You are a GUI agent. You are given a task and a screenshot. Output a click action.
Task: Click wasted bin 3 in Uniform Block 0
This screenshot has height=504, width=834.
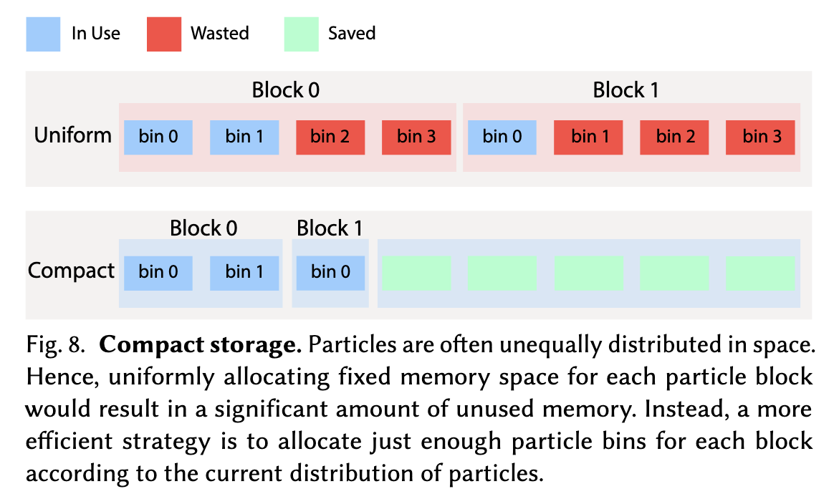click(x=416, y=137)
